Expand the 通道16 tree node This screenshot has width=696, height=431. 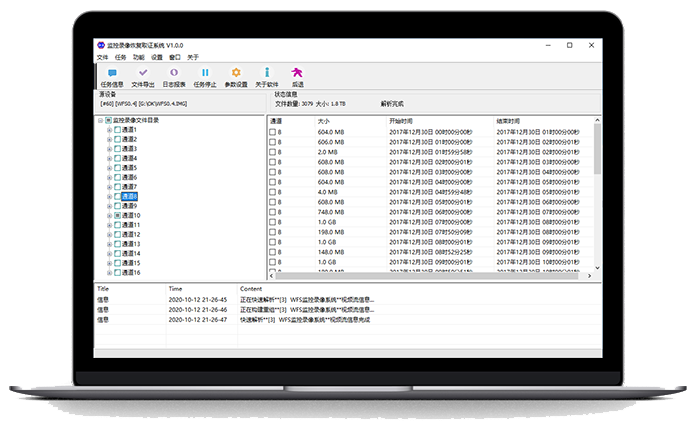109,272
